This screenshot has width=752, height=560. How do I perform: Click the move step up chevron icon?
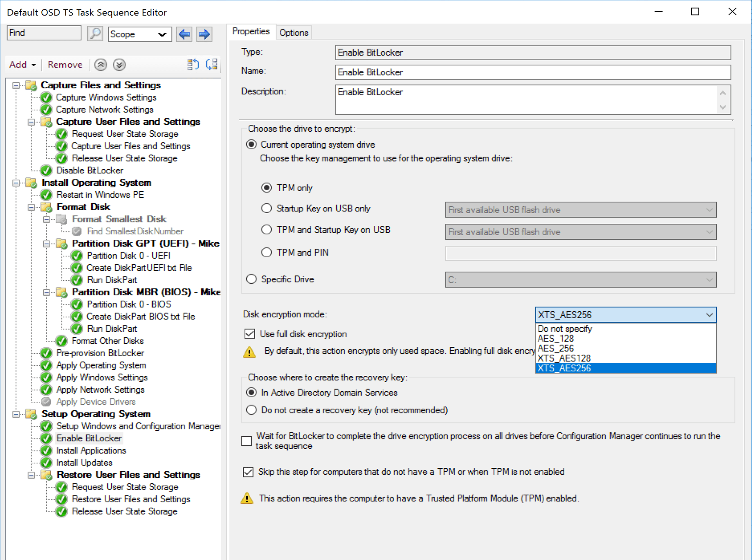click(100, 65)
